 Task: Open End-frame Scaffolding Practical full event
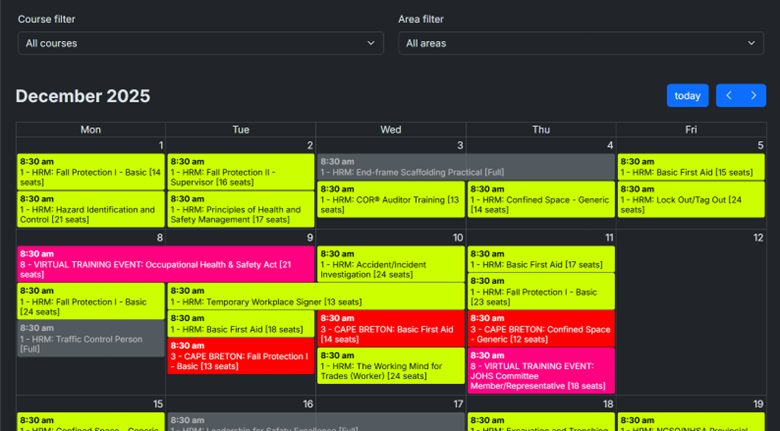point(465,166)
